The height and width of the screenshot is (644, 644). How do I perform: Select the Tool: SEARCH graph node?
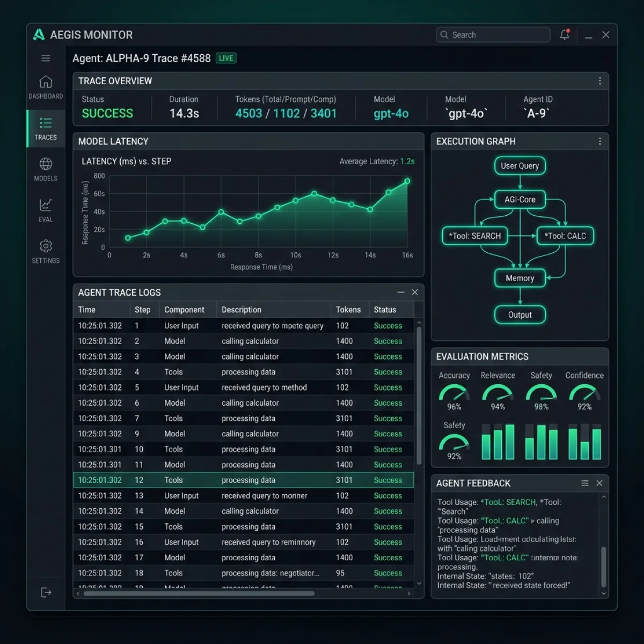click(475, 236)
